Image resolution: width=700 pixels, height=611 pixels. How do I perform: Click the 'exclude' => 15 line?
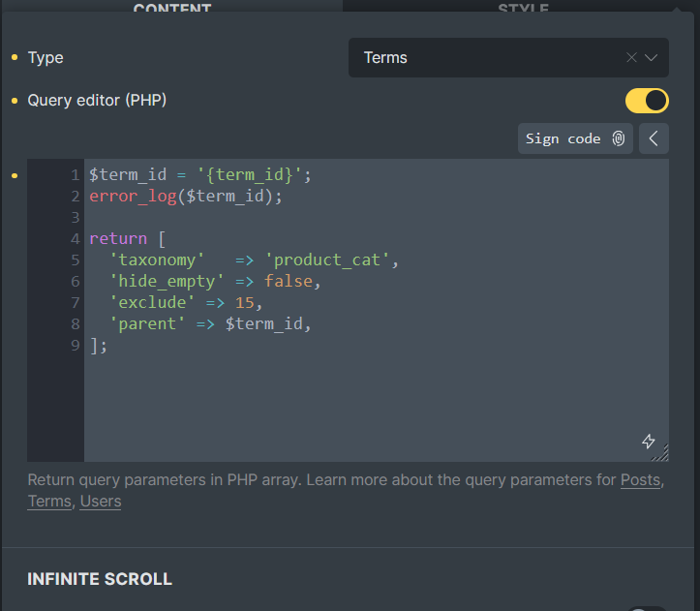point(186,302)
